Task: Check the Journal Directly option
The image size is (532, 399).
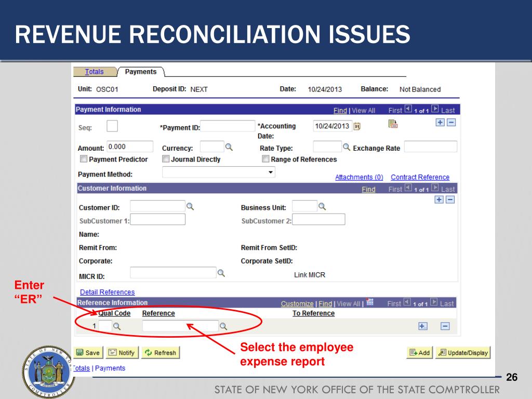Action: point(166,159)
